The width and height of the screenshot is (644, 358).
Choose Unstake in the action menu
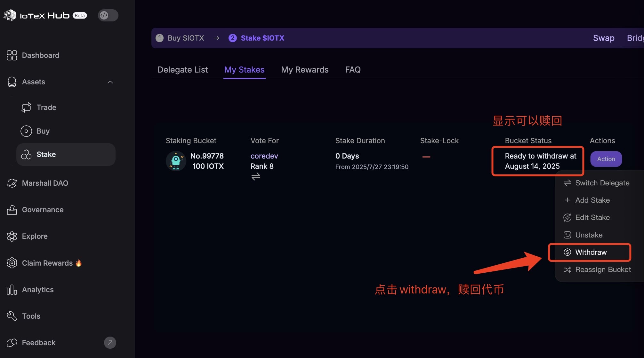(x=588, y=235)
